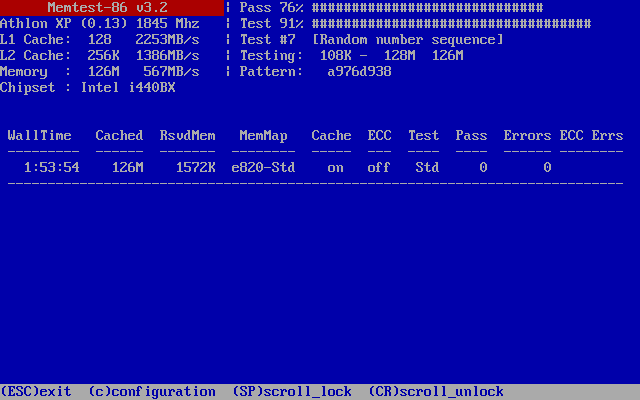The image size is (640, 400).
Task: Click the L2 Cache 1386MB/s value
Action: pyautogui.click(x=167, y=56)
